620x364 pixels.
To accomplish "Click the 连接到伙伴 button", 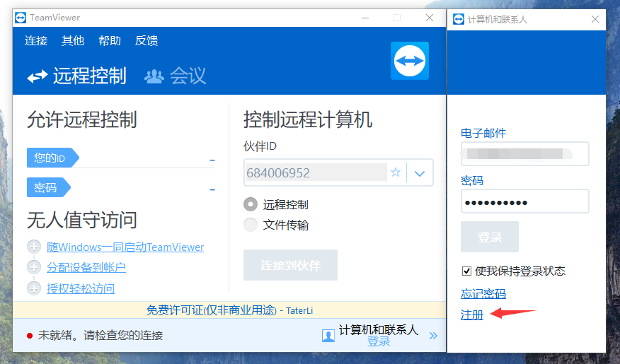I will coord(290,265).
